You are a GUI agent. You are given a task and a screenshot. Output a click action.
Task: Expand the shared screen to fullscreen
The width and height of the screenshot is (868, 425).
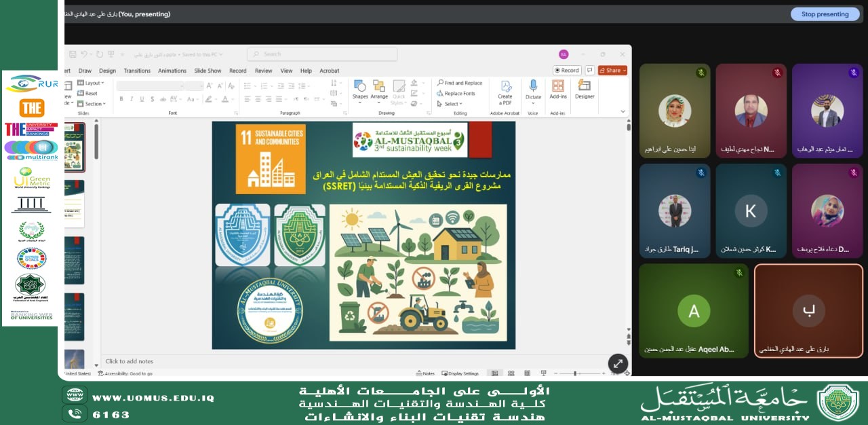click(618, 363)
